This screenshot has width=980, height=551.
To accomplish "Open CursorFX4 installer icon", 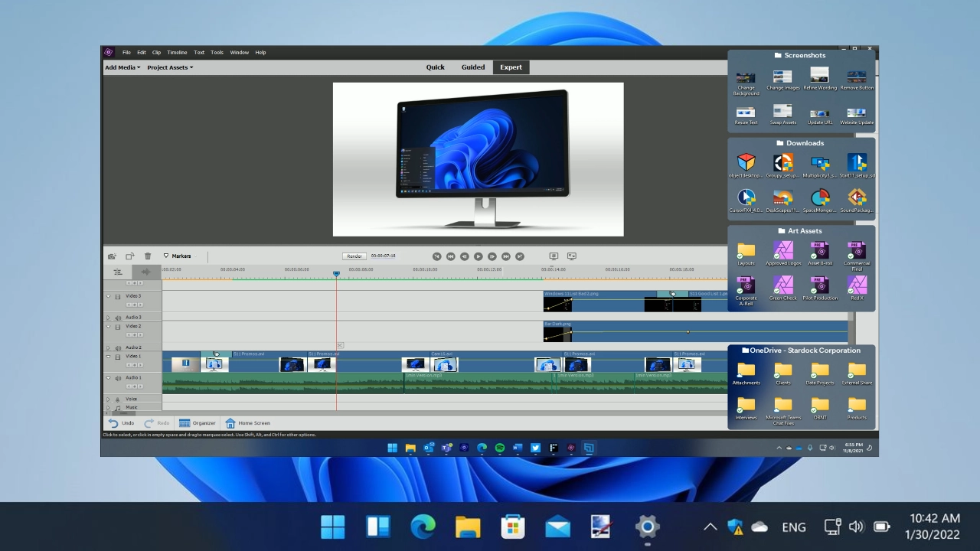I will tap(746, 201).
